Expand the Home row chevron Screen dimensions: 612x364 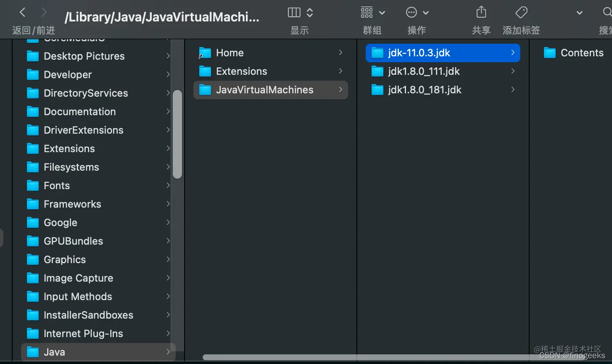(x=340, y=53)
